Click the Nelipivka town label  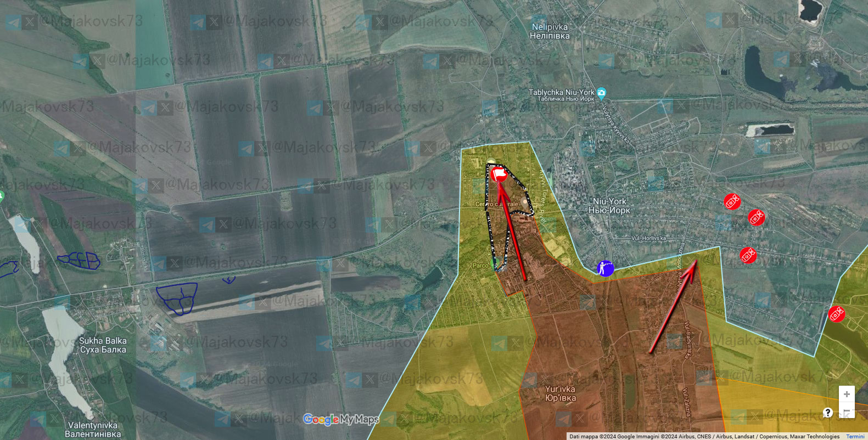[x=550, y=31]
